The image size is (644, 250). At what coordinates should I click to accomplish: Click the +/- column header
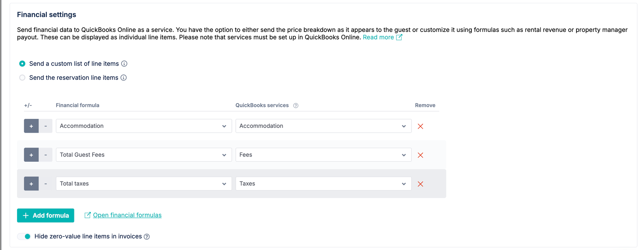28,105
